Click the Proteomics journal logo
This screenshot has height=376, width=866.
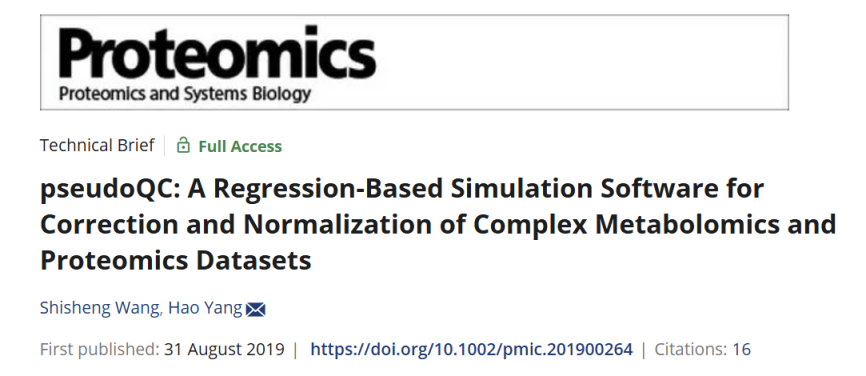(x=216, y=63)
